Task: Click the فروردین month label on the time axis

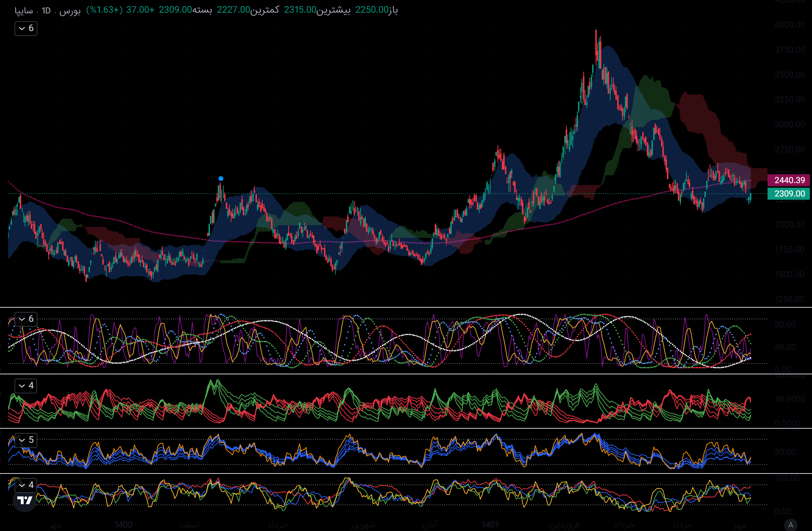Action: (565, 525)
